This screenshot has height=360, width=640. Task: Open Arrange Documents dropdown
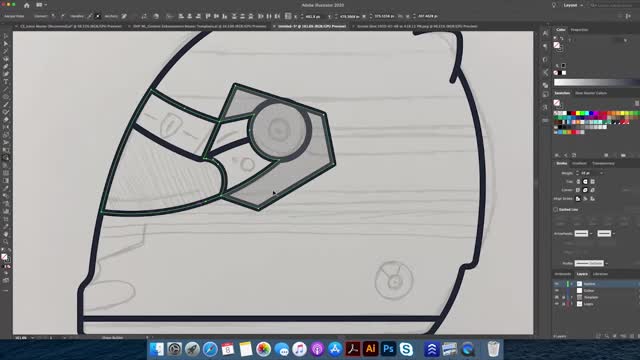pyautogui.click(x=41, y=5)
